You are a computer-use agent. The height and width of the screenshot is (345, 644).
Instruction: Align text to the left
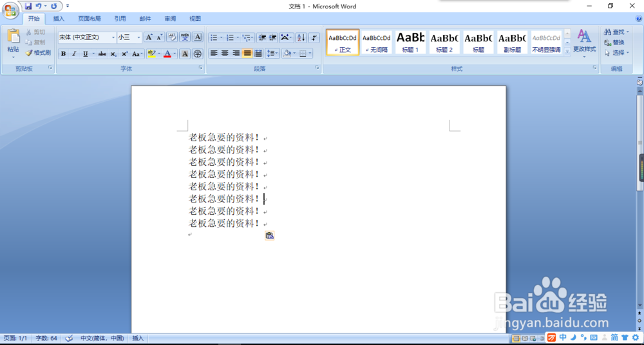pos(214,53)
